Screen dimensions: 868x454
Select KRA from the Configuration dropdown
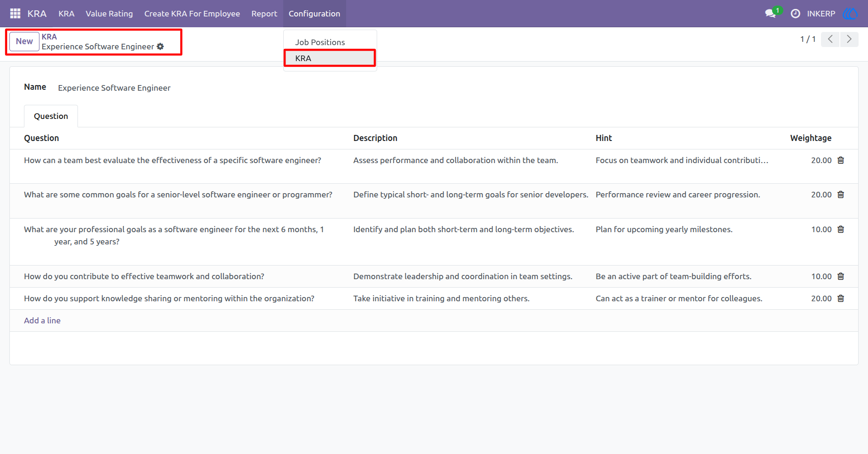[330, 58]
